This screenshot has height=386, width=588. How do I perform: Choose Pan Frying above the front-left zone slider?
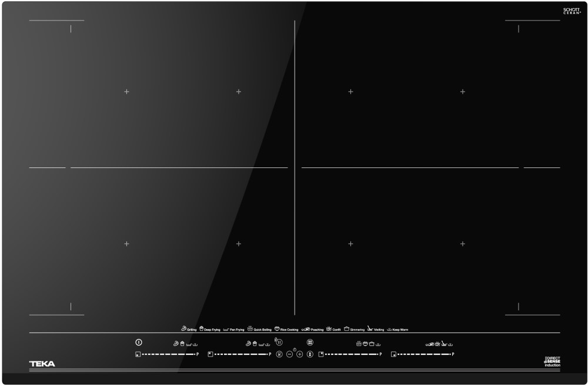189,344
